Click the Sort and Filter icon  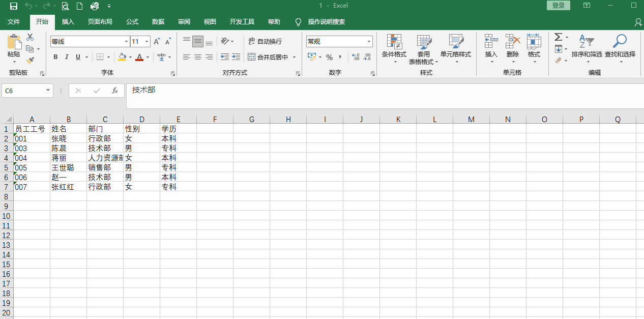tap(587, 41)
